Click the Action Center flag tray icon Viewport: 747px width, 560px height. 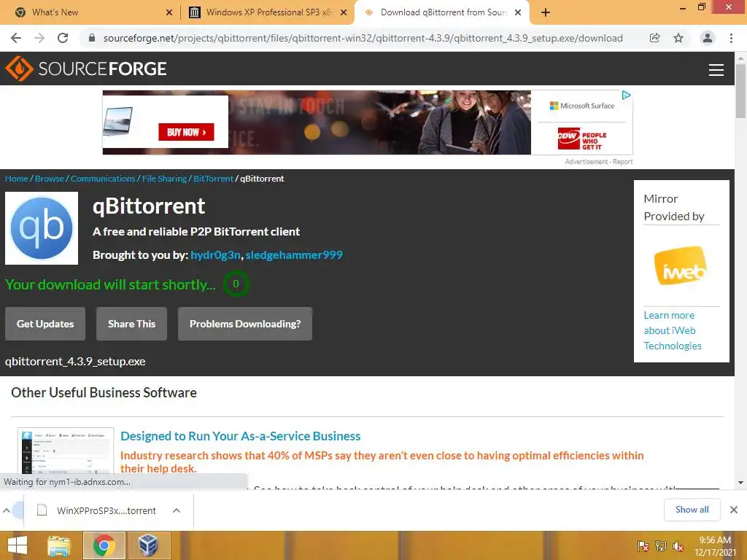(643, 546)
